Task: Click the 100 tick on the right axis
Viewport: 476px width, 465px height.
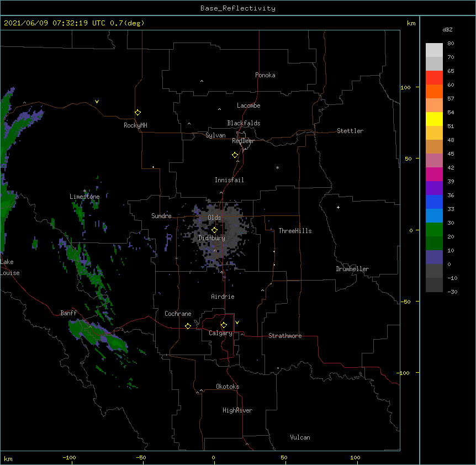Action: click(405, 87)
